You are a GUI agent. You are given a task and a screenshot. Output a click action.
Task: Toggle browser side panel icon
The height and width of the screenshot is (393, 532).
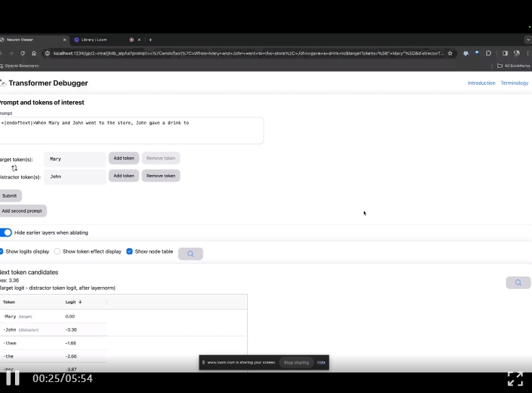point(505,53)
